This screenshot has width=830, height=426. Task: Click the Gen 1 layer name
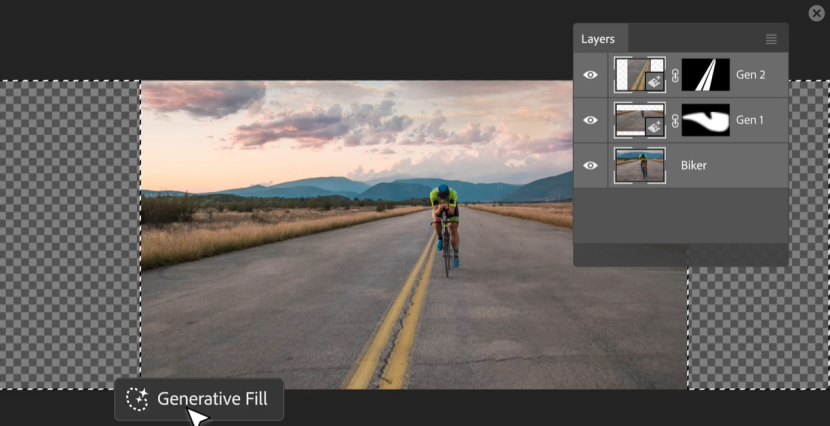[x=750, y=120]
